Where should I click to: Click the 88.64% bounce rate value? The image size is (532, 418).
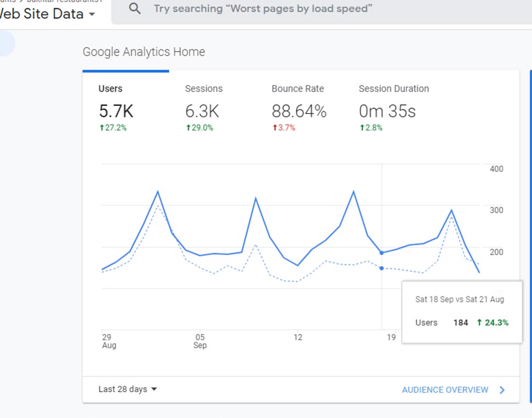click(x=299, y=111)
